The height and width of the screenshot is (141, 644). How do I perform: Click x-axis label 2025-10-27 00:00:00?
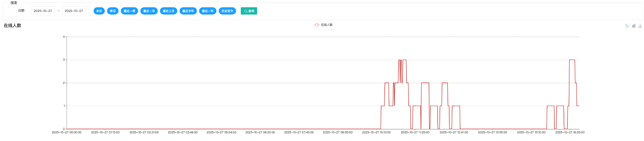pyautogui.click(x=67, y=132)
